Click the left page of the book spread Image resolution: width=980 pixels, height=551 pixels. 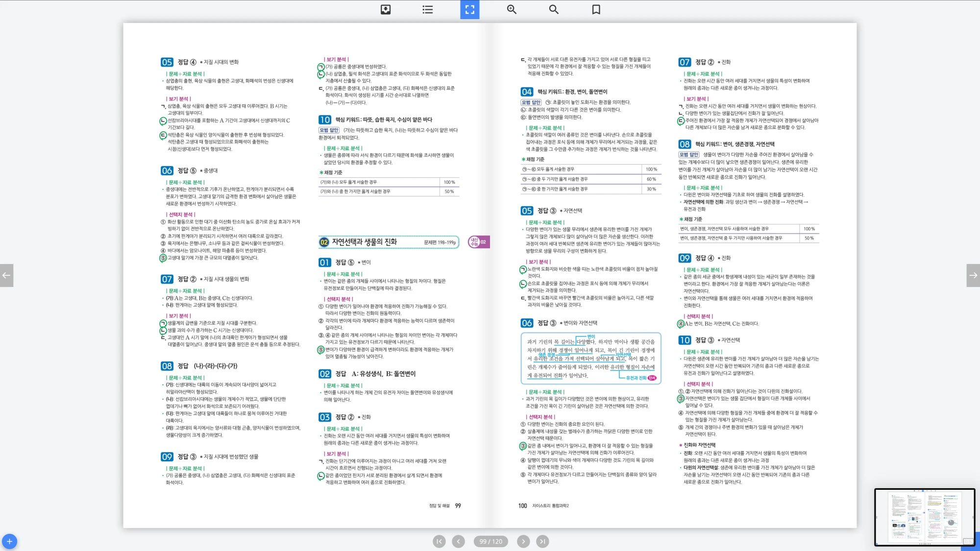(x=306, y=274)
